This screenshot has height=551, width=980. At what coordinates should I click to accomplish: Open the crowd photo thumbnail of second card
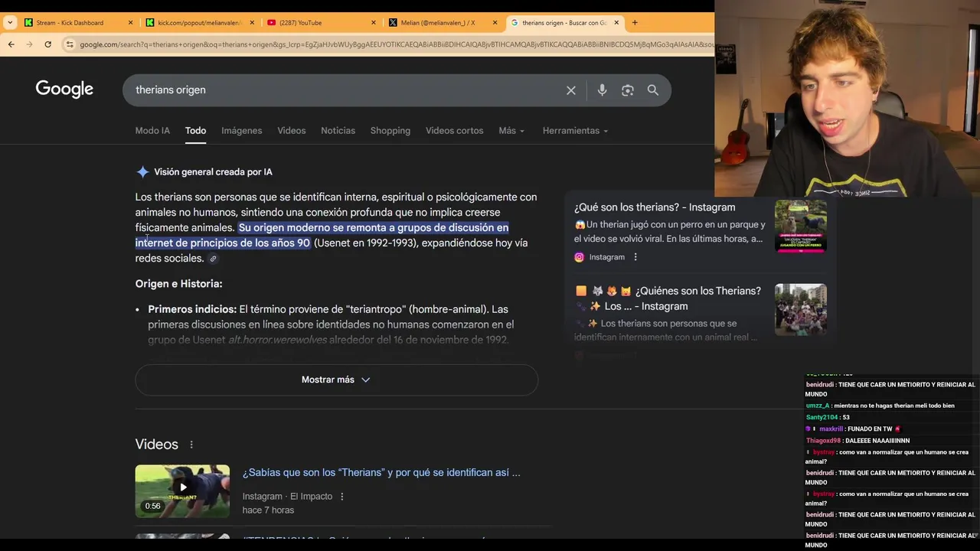pos(801,309)
